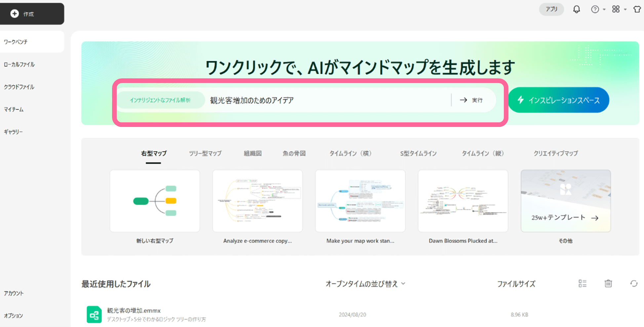Click the 最近使用したファイル heading
The height and width of the screenshot is (327, 644).
(116, 284)
